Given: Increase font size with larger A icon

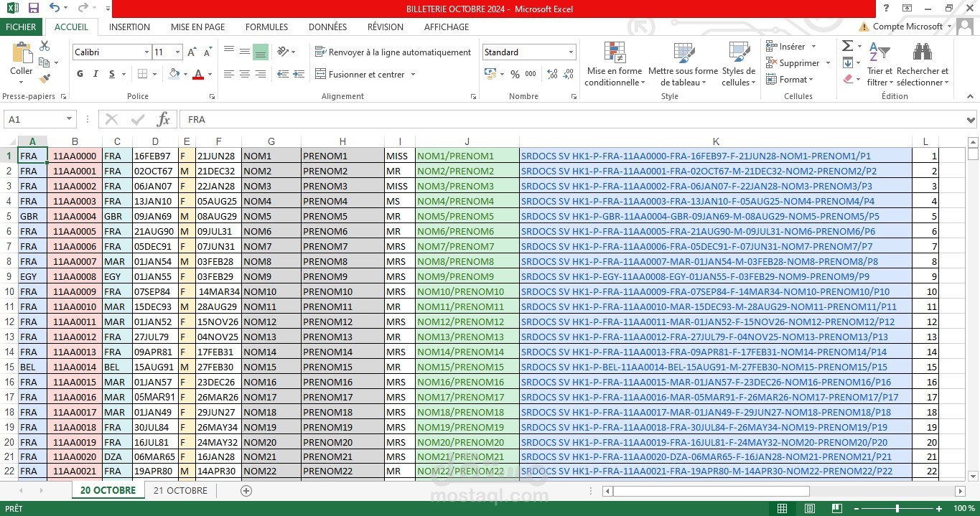Looking at the screenshot, I should click(192, 52).
